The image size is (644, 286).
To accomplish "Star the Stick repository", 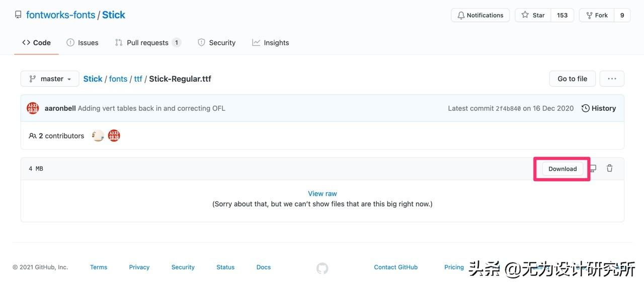I will pos(533,15).
